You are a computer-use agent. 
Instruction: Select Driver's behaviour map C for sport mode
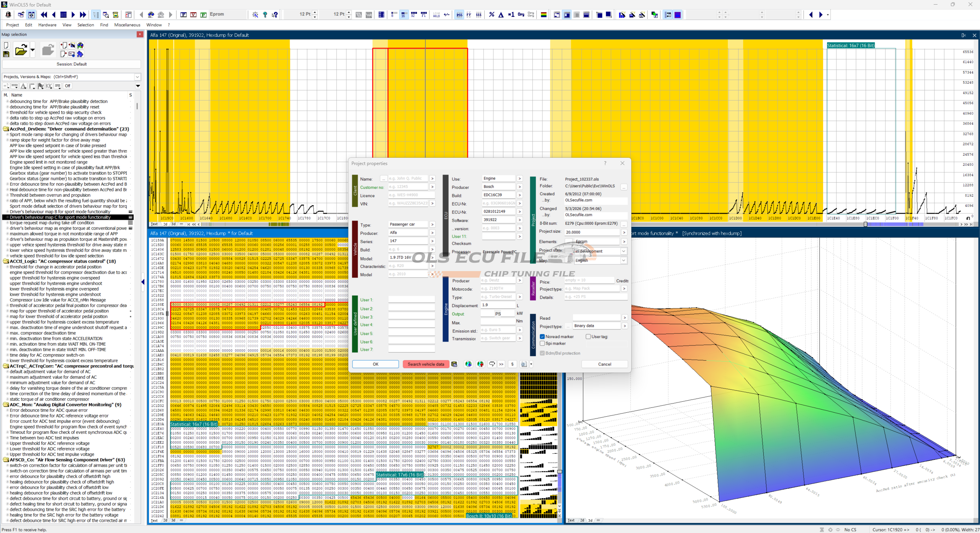pyautogui.click(x=60, y=217)
